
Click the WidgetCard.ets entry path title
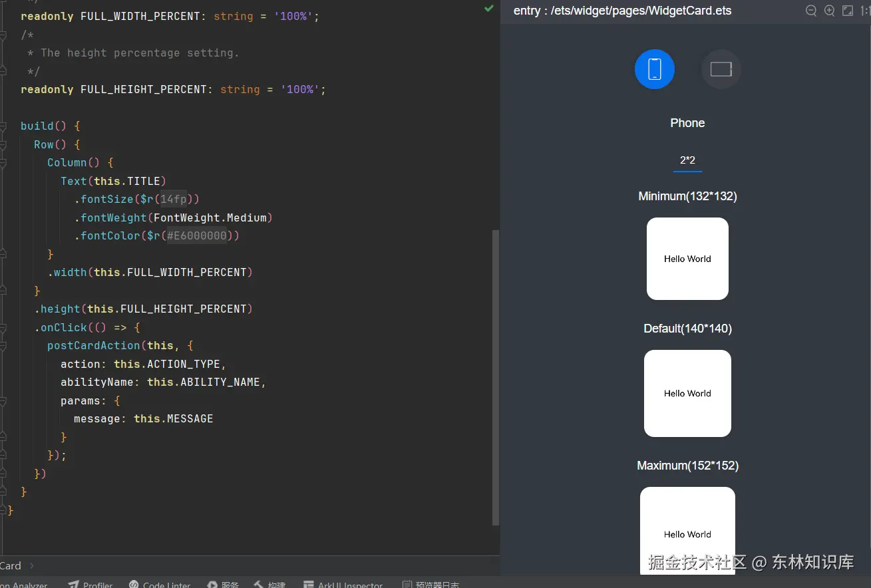(x=622, y=11)
